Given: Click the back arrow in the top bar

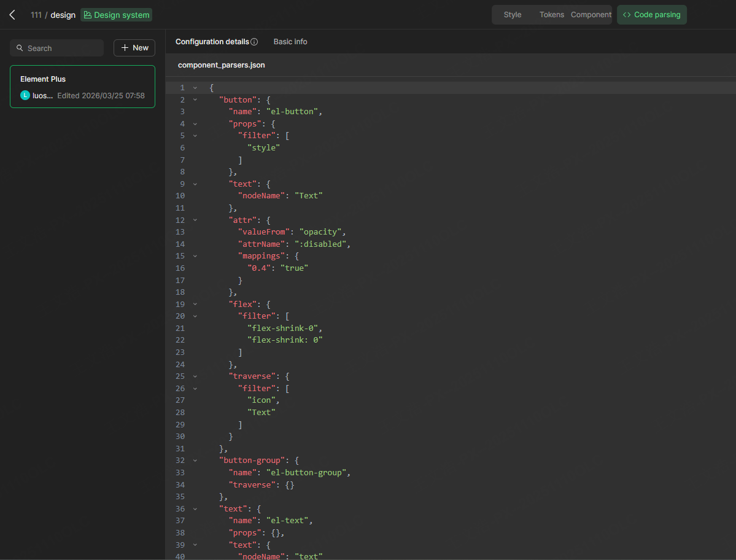Looking at the screenshot, I should click(12, 15).
